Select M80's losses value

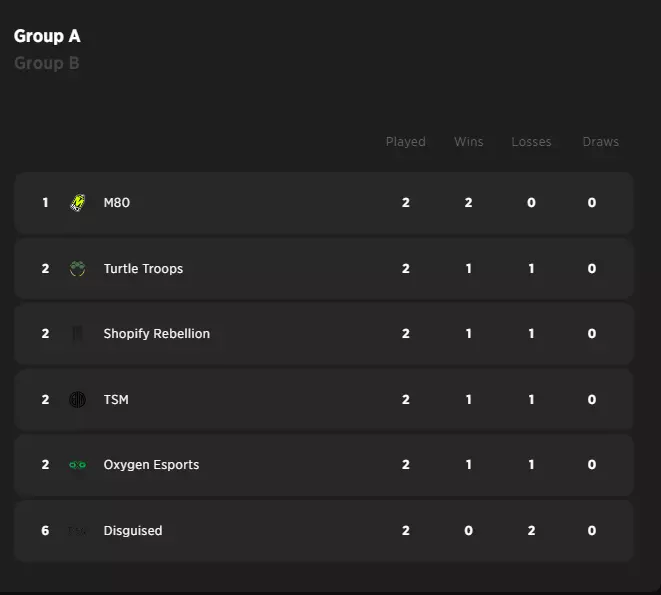[531, 203]
